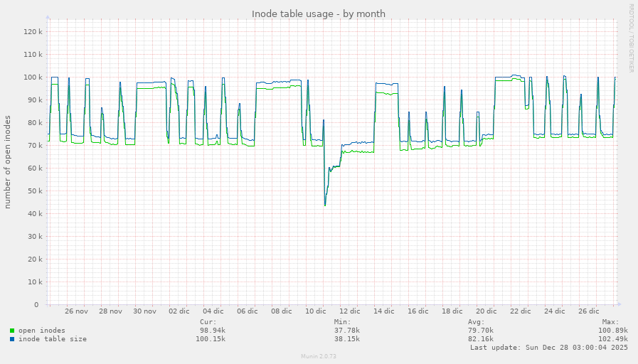
Task: Click the minimum table size value 38.15k
Action: pos(346,339)
